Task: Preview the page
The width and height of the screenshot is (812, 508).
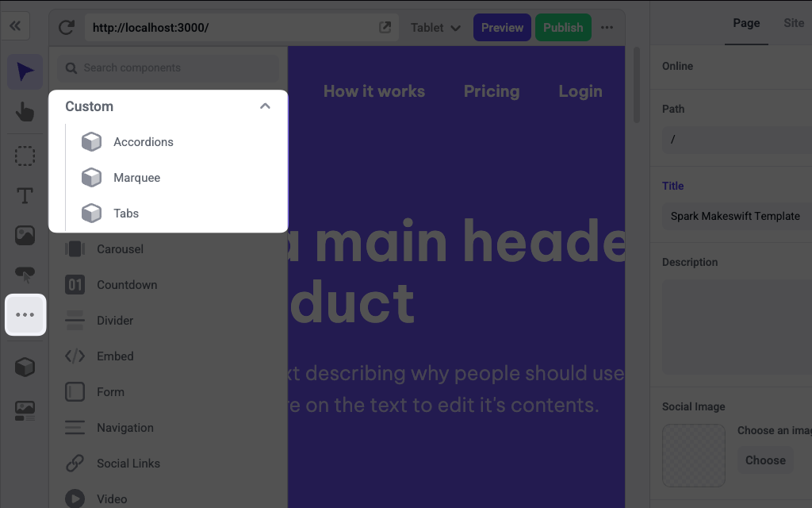Action: tap(502, 27)
